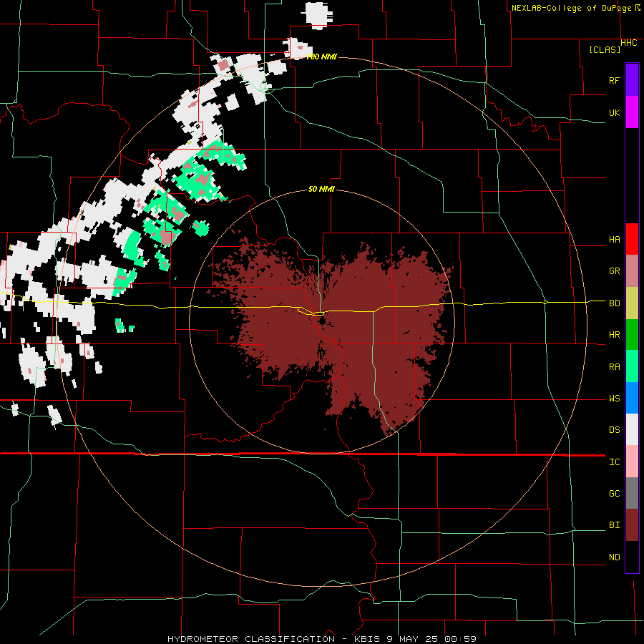The width and height of the screenshot is (644, 644).
Task: Pick the blue WS legend swatch
Action: [632, 398]
